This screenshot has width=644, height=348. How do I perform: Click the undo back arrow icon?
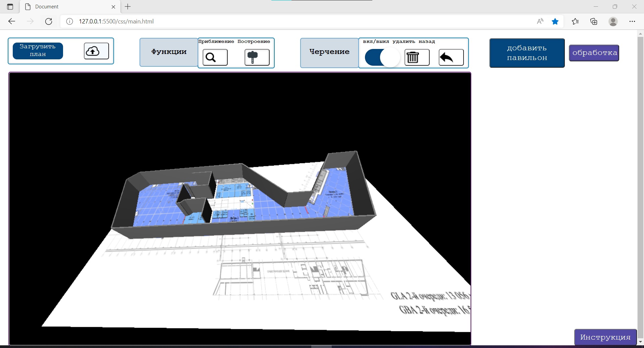[x=451, y=57]
